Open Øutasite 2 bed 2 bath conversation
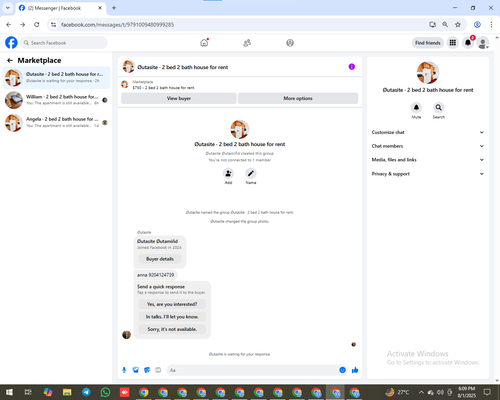The width and height of the screenshot is (500, 400). click(x=56, y=77)
